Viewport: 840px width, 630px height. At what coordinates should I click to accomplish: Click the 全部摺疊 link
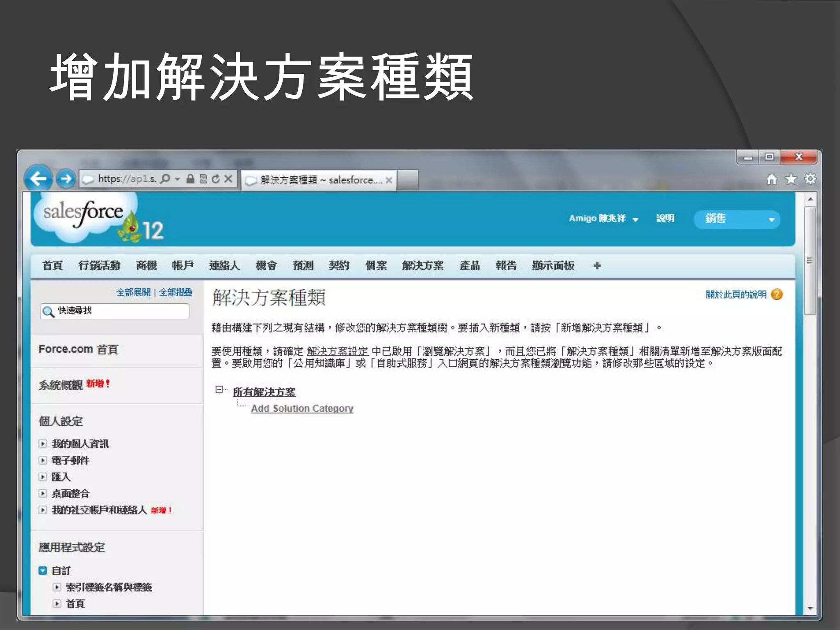pyautogui.click(x=175, y=292)
